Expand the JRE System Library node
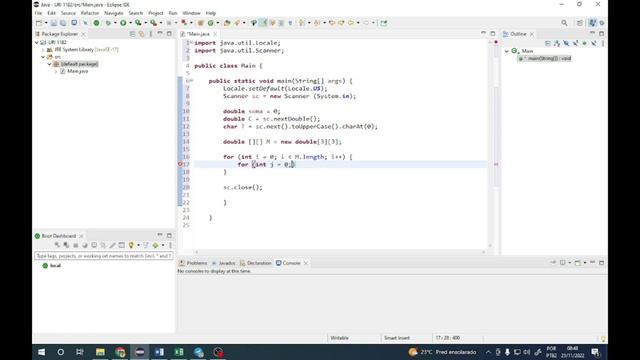This screenshot has width=640, height=360. pos(43,50)
